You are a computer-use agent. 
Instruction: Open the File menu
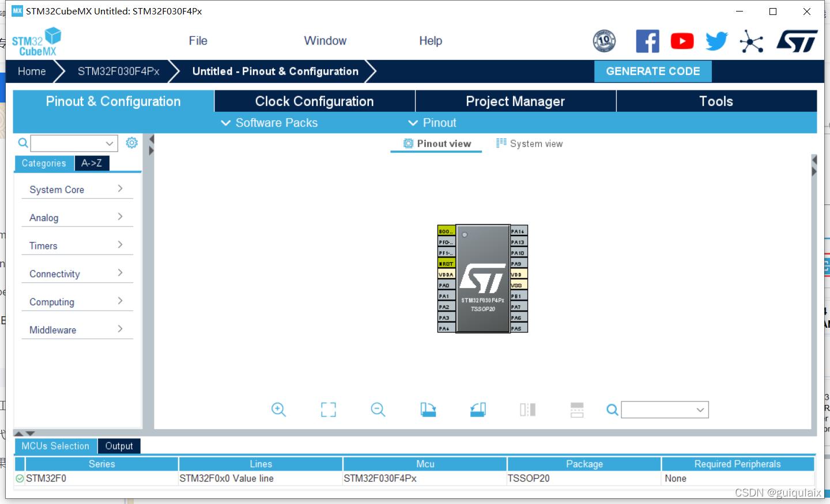[x=198, y=41]
